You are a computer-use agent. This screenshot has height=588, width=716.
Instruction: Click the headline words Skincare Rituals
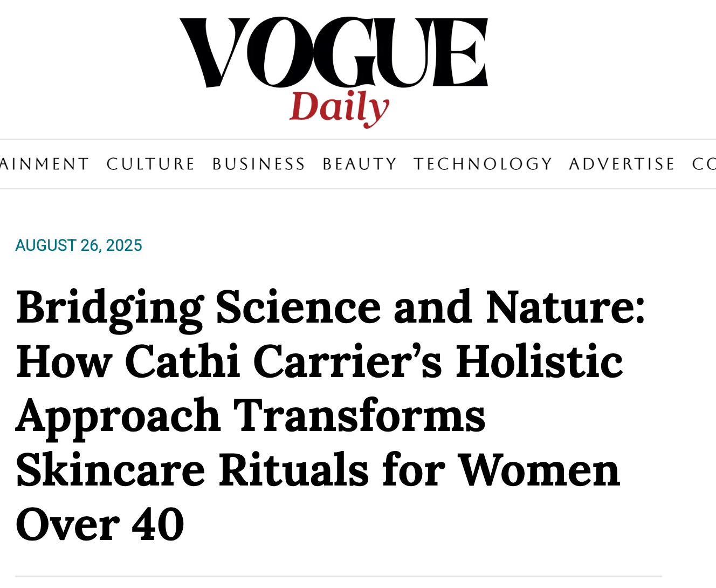coord(192,470)
